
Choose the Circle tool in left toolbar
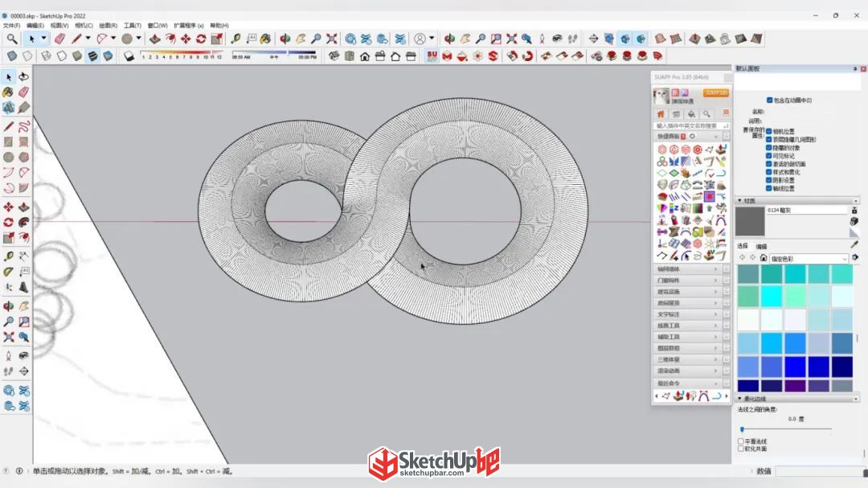tap(8, 158)
